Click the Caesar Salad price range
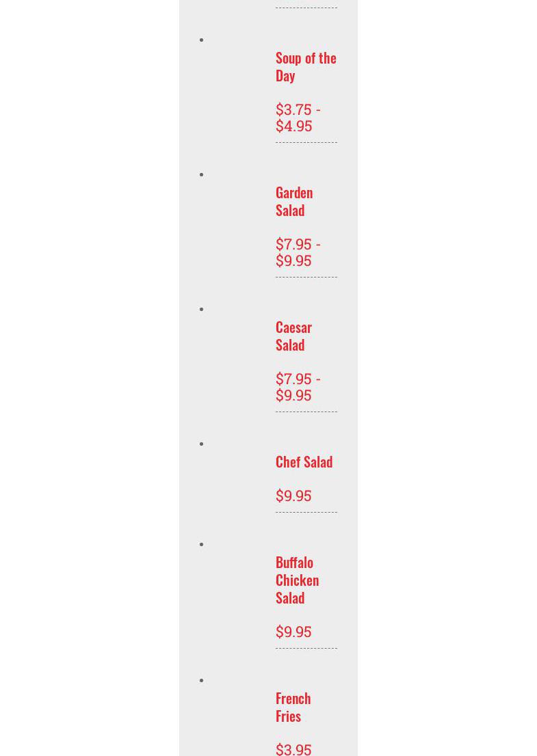The height and width of the screenshot is (756, 537). (298, 387)
